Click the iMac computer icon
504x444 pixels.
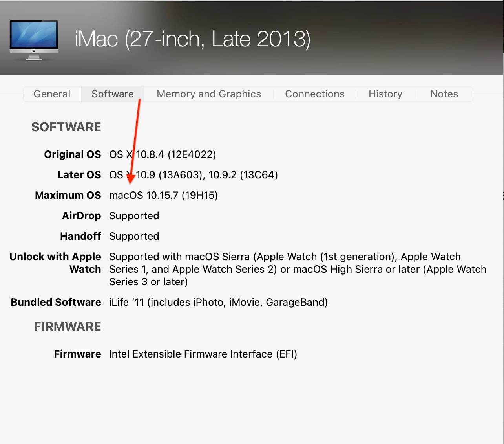tap(34, 40)
